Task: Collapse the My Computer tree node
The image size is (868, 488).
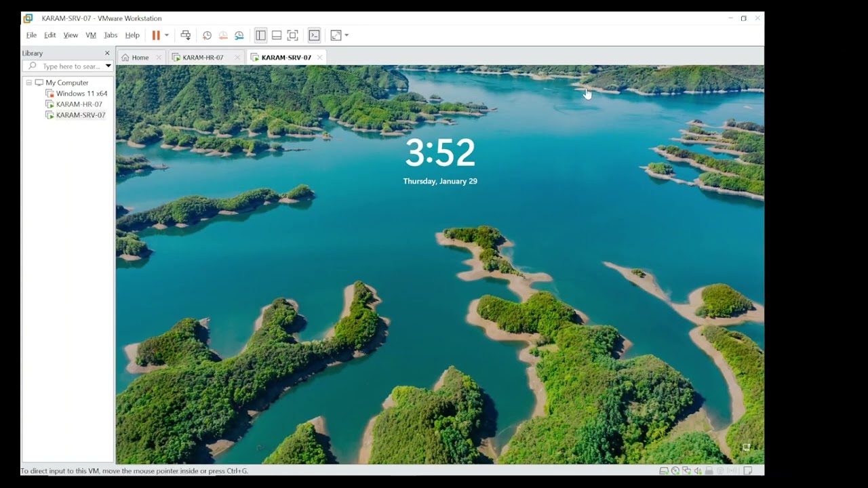Action: [28, 83]
